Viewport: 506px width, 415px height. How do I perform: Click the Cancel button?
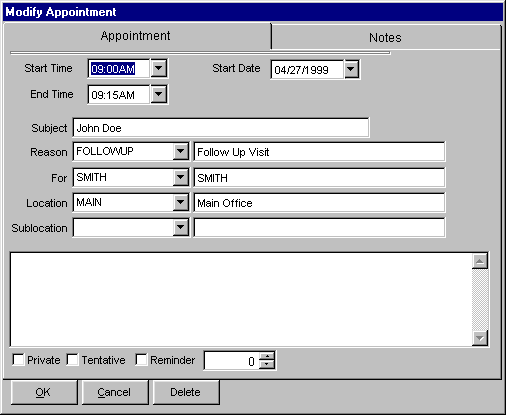[114, 392]
